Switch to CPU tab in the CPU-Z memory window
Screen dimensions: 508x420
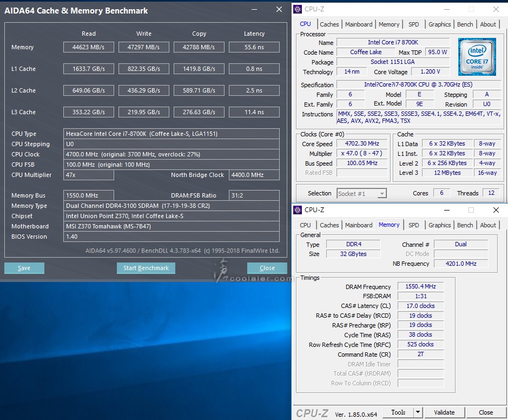point(305,225)
